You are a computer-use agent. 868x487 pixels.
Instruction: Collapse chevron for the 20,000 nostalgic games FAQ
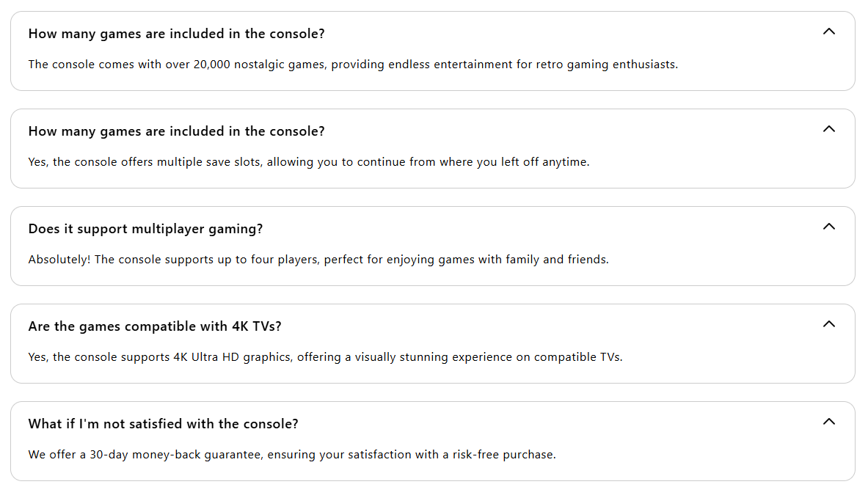[x=829, y=32]
